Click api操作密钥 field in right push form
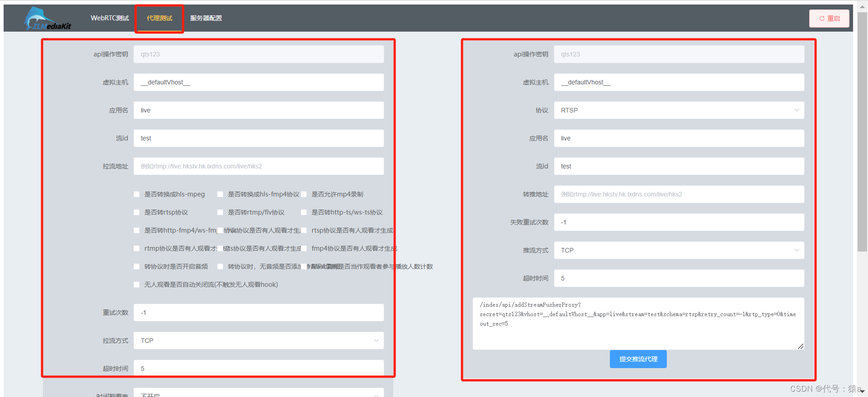Viewport: 868px width, 397px height. 679,54
